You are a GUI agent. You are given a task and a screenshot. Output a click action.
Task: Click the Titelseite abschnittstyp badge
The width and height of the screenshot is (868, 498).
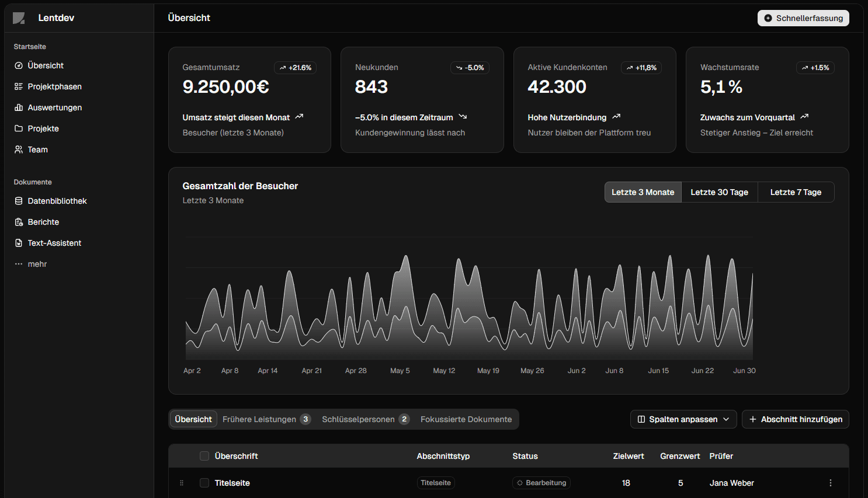436,483
